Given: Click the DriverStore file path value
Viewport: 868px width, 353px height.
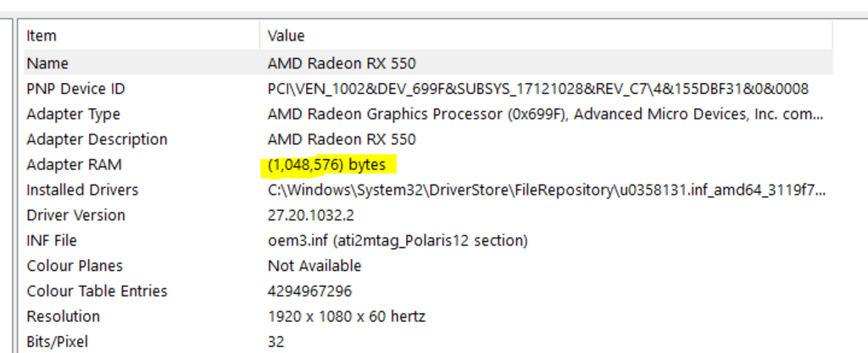Looking at the screenshot, I should click(x=546, y=190).
